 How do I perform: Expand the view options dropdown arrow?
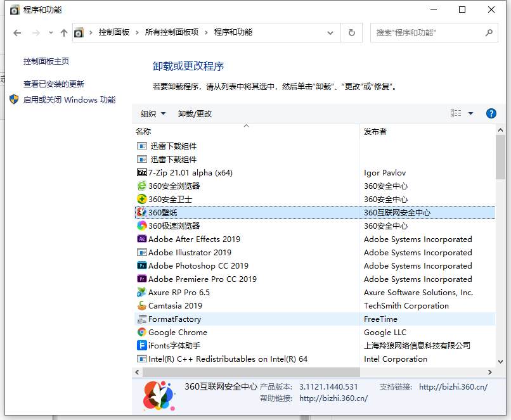[470, 113]
